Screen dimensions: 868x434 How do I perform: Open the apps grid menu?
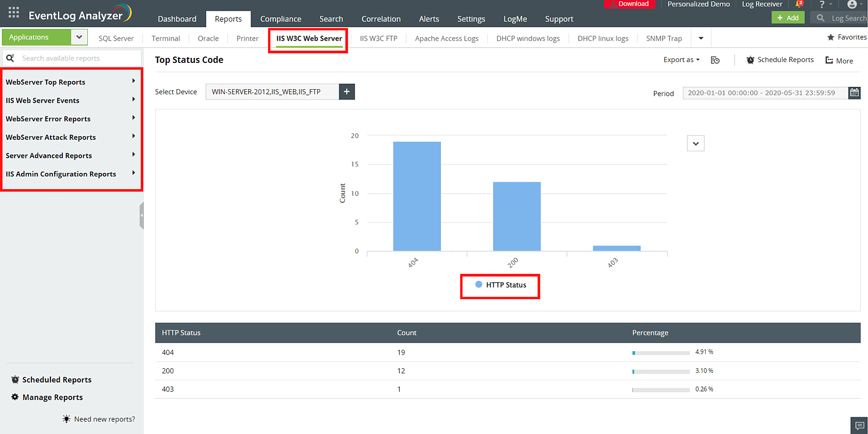pyautogui.click(x=13, y=12)
